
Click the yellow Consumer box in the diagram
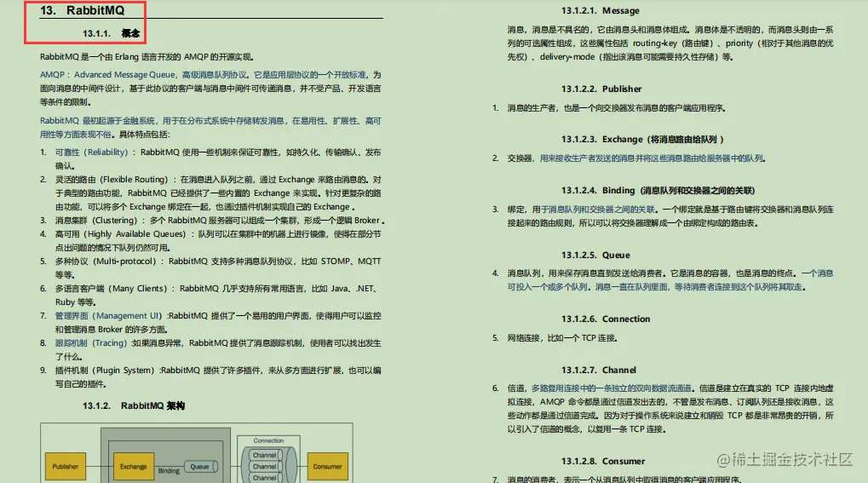[x=327, y=466]
